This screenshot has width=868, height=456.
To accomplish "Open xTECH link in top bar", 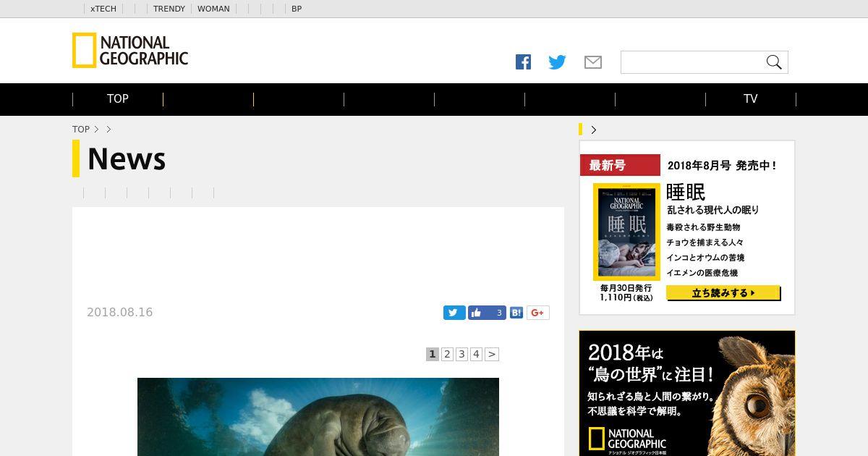I will (x=103, y=9).
